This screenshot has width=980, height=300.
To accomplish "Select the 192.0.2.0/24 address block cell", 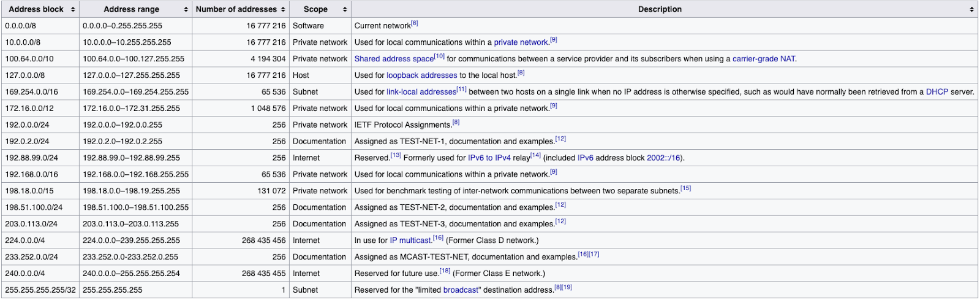I will (x=40, y=142).
